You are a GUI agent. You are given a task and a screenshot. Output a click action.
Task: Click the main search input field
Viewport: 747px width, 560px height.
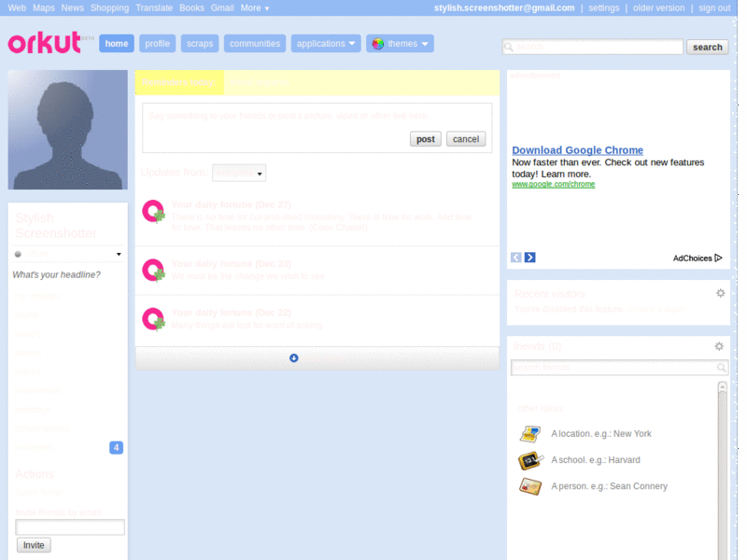coord(593,47)
